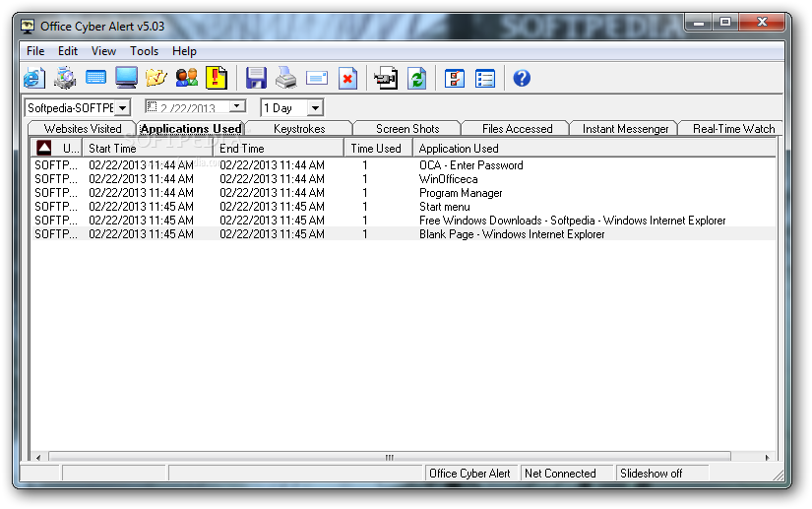Click the printer Print icon

[285, 78]
